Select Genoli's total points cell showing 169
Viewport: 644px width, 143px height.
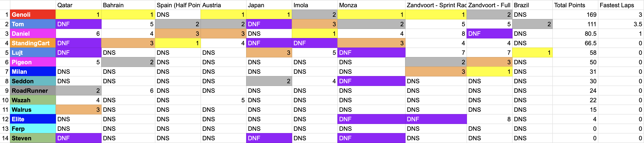[575, 14]
